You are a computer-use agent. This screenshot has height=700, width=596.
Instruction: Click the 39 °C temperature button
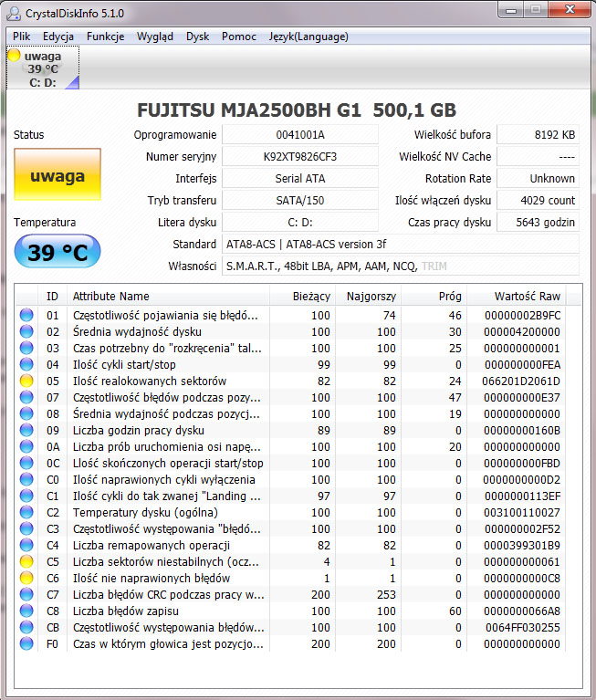[x=58, y=251]
